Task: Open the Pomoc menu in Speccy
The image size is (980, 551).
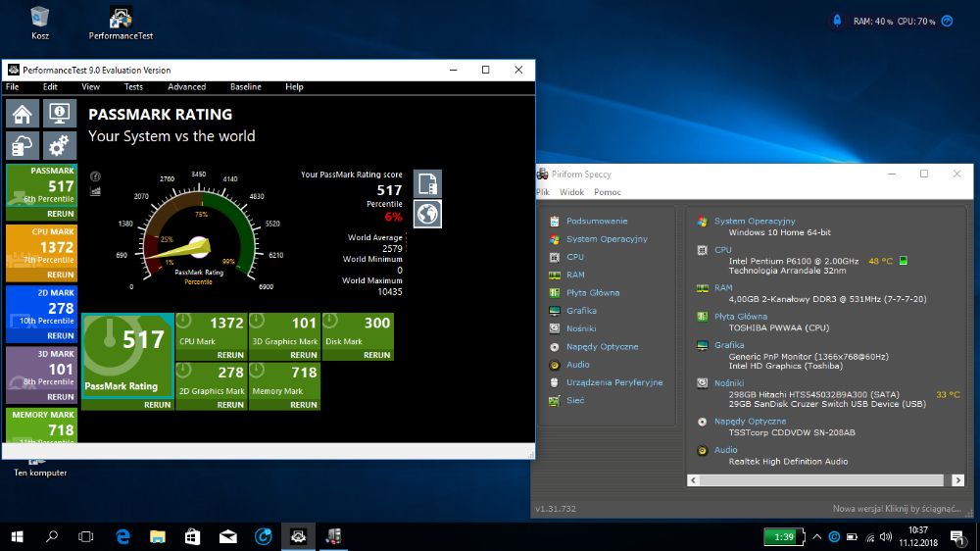Action: (x=608, y=192)
